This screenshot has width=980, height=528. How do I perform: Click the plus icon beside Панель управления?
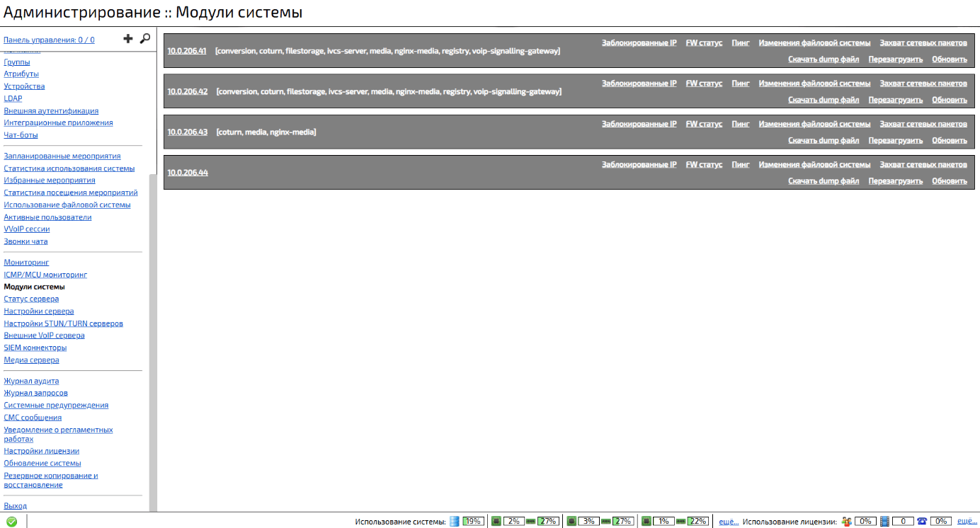point(128,39)
